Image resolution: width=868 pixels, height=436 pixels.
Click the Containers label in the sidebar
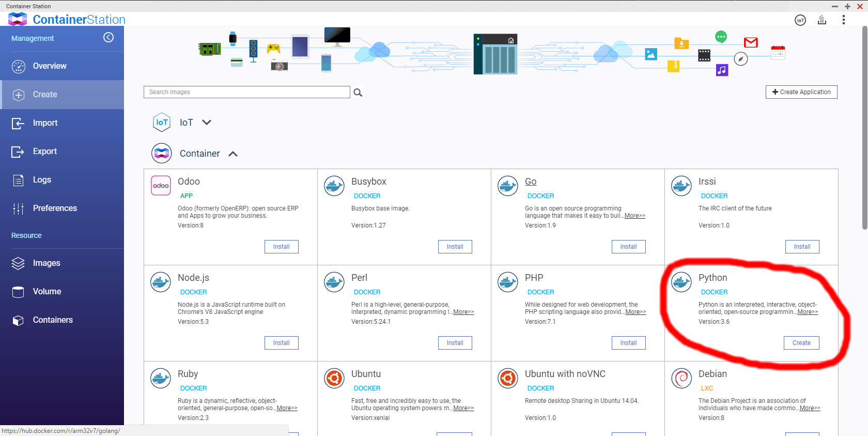pyautogui.click(x=53, y=320)
